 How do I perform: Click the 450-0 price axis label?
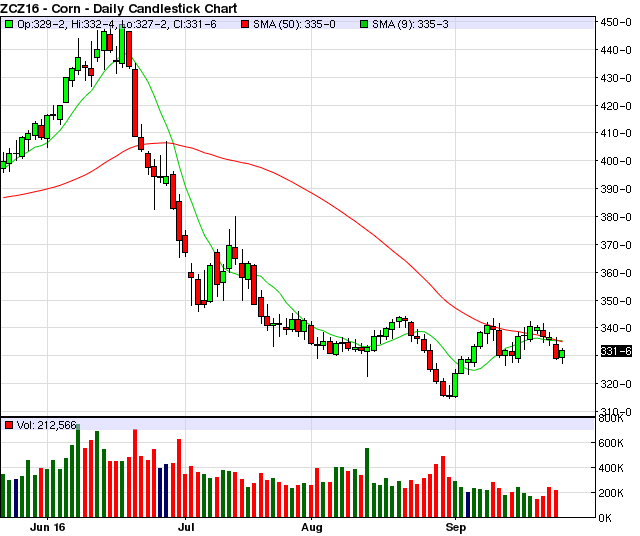point(616,22)
